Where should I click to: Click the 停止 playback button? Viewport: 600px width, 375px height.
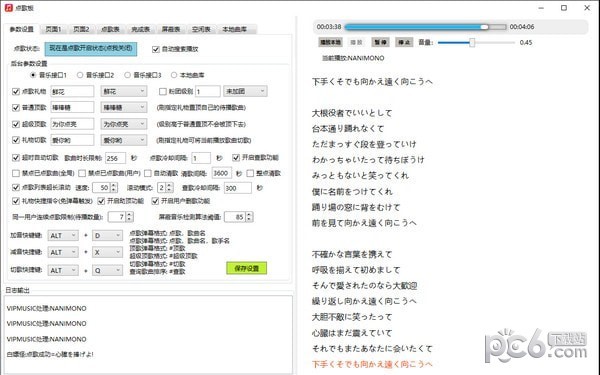click(404, 42)
